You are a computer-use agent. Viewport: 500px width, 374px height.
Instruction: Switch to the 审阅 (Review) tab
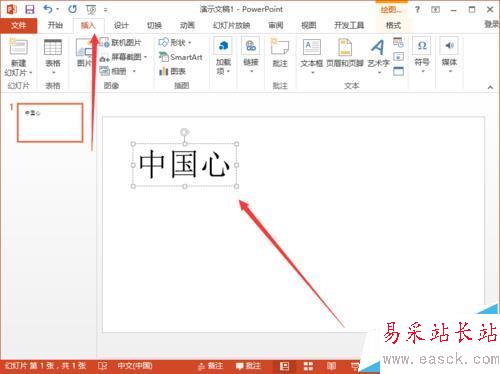[x=276, y=25]
